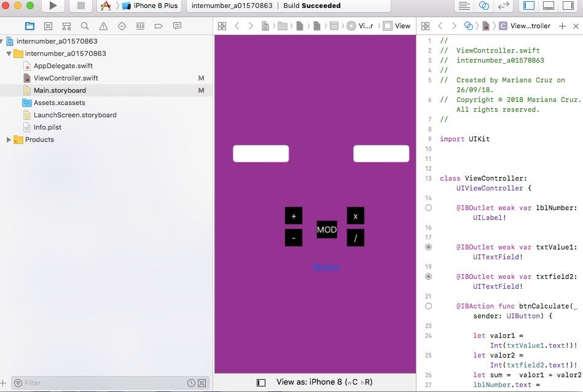Select Vi...r view controller jump bar item
This screenshot has width=583, height=392.
360,26
